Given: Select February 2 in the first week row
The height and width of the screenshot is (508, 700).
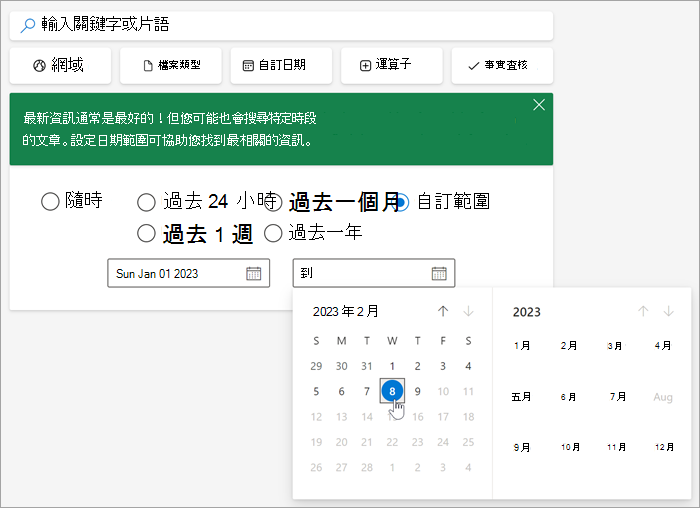Looking at the screenshot, I should (x=417, y=366).
